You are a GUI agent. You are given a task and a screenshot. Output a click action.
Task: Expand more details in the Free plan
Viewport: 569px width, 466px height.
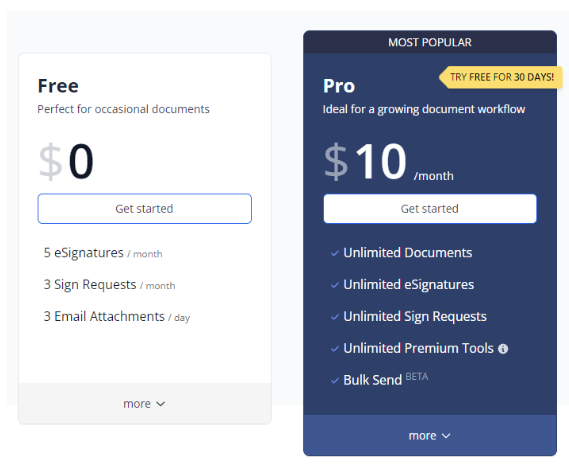point(144,404)
